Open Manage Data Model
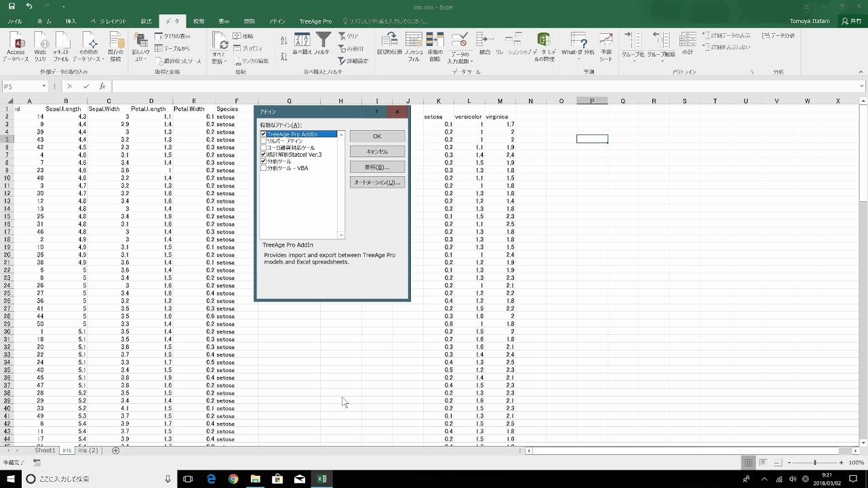 [x=544, y=47]
